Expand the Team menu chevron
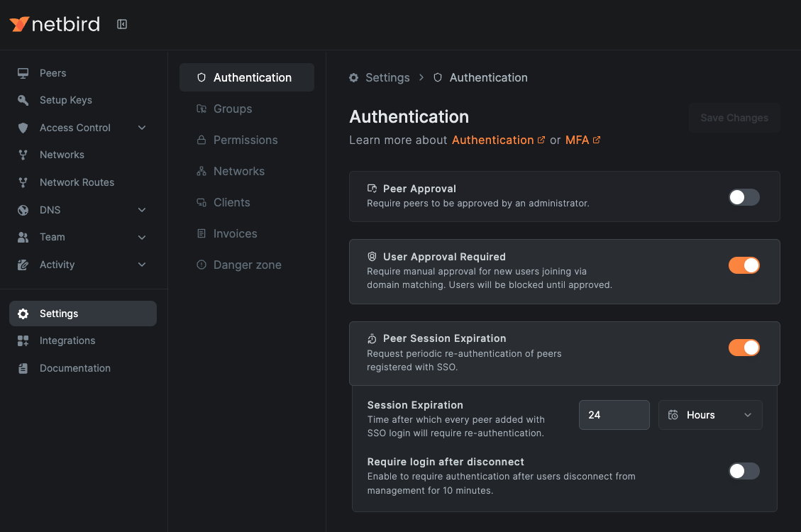The image size is (801, 532). click(x=141, y=237)
